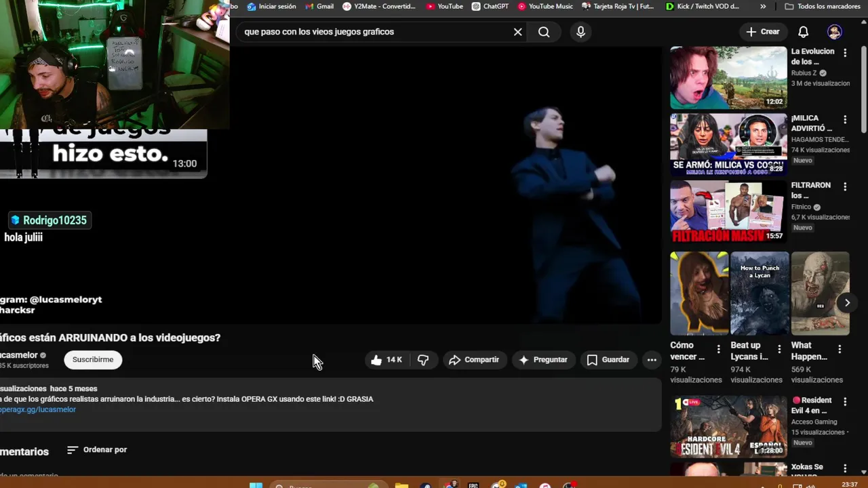
Task: Open the FILTRACIÓN MASIVA video thumbnail
Action: pyautogui.click(x=728, y=211)
